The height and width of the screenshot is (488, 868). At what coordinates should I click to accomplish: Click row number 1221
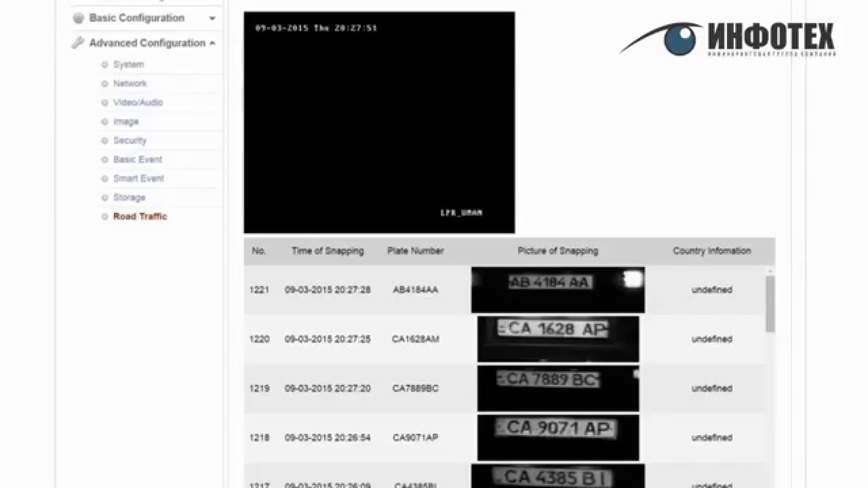(x=259, y=289)
